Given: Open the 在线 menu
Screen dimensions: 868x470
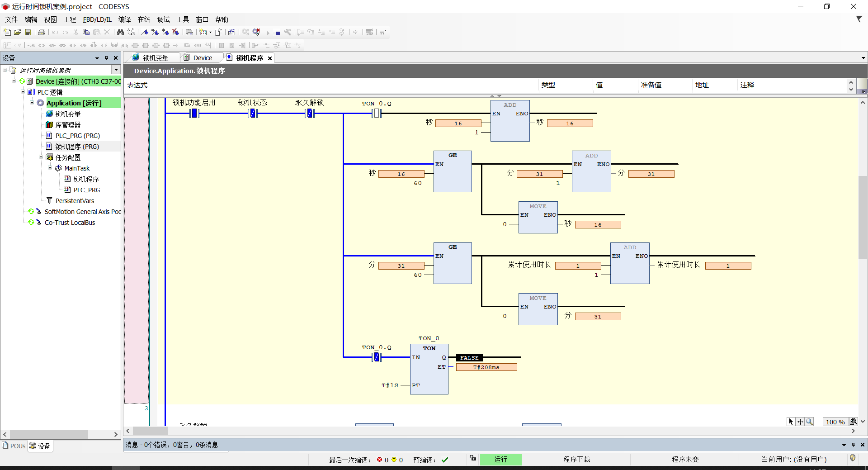Looking at the screenshot, I should (x=144, y=19).
